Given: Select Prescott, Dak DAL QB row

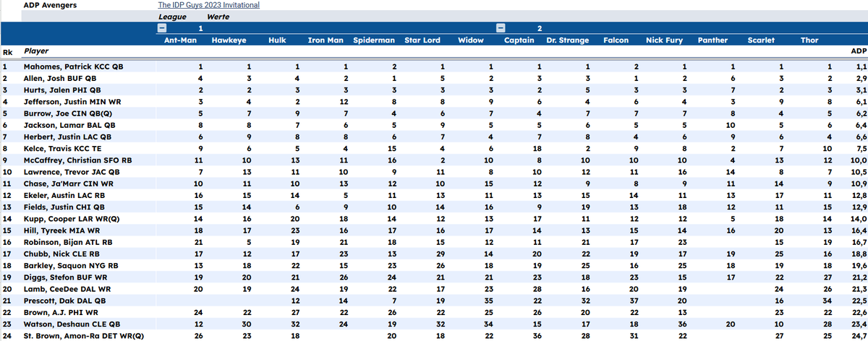Looking at the screenshot, I should [x=434, y=302].
